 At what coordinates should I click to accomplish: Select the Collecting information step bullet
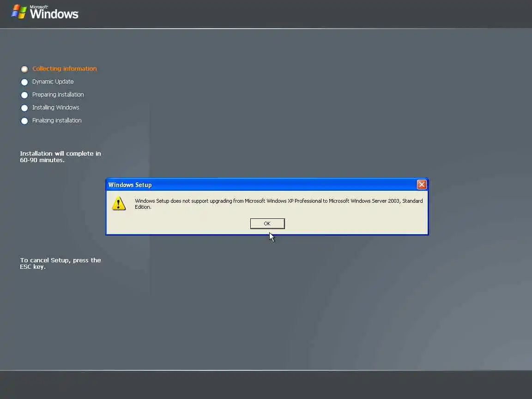[x=24, y=69]
